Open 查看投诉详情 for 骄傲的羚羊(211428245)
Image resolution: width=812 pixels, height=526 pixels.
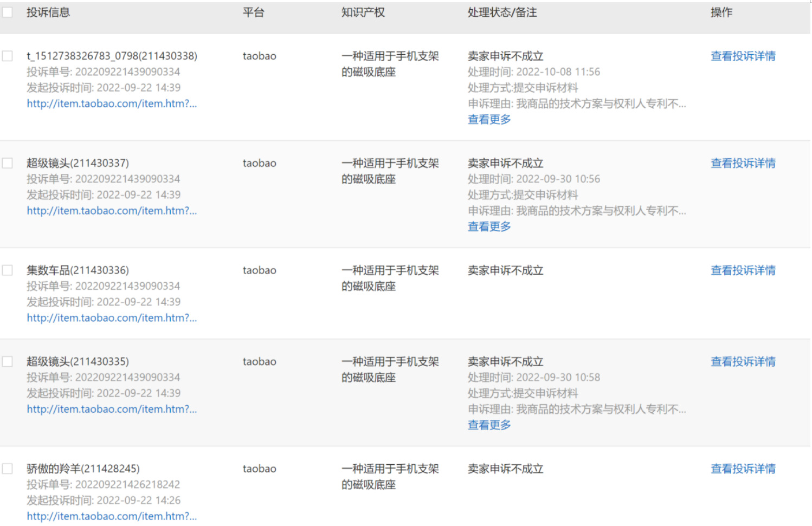743,469
